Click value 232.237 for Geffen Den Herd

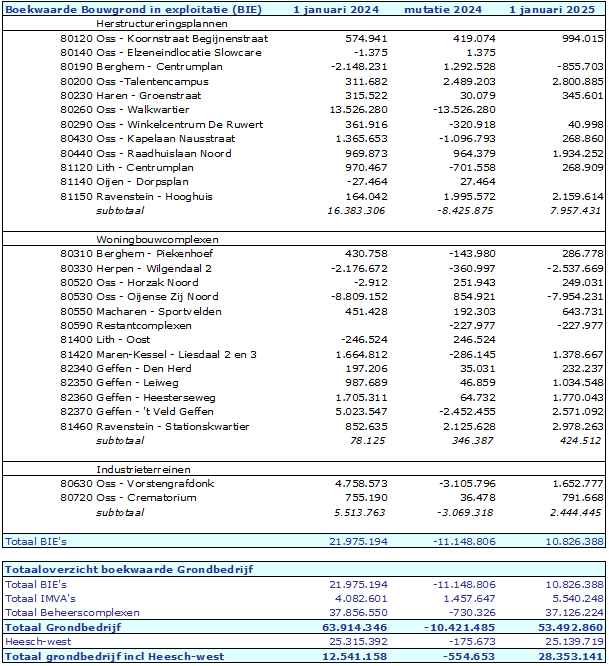tap(583, 369)
